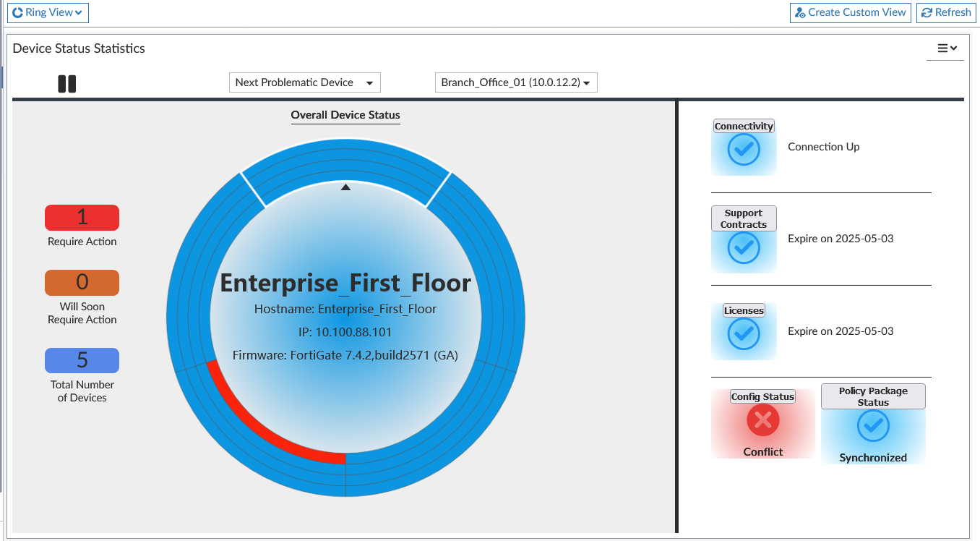
Task: Select the Device Status Statistics header
Action: (79, 48)
